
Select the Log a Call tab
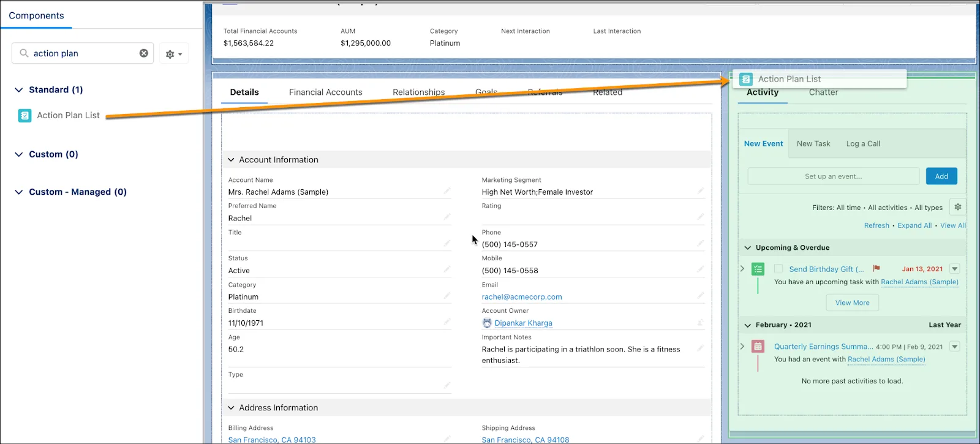point(863,143)
